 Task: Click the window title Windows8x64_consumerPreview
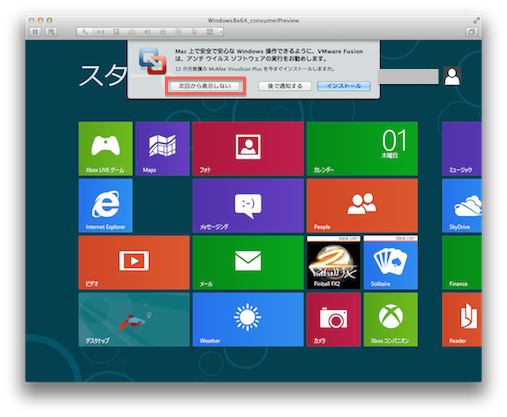tap(253, 21)
